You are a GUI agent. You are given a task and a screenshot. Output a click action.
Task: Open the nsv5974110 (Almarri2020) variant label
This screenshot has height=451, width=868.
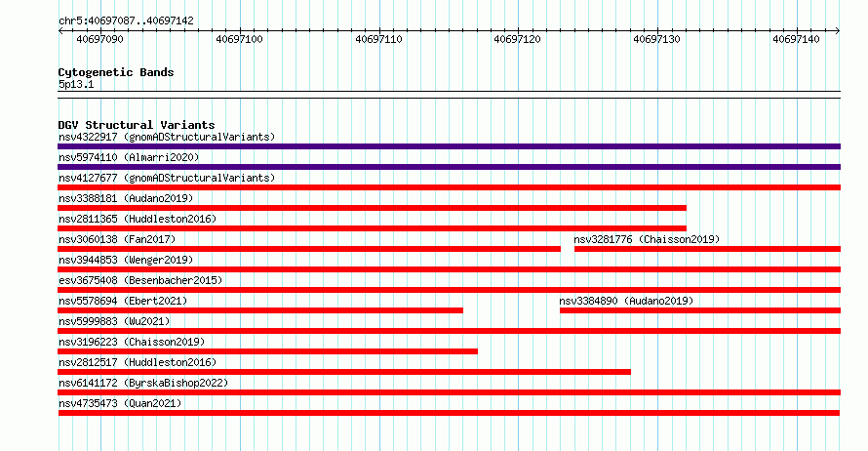point(129,157)
